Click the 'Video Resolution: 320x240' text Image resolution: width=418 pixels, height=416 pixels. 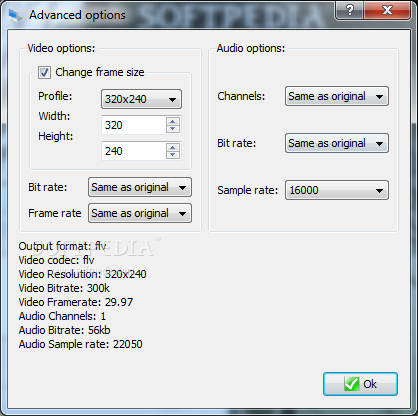pyautogui.click(x=82, y=274)
